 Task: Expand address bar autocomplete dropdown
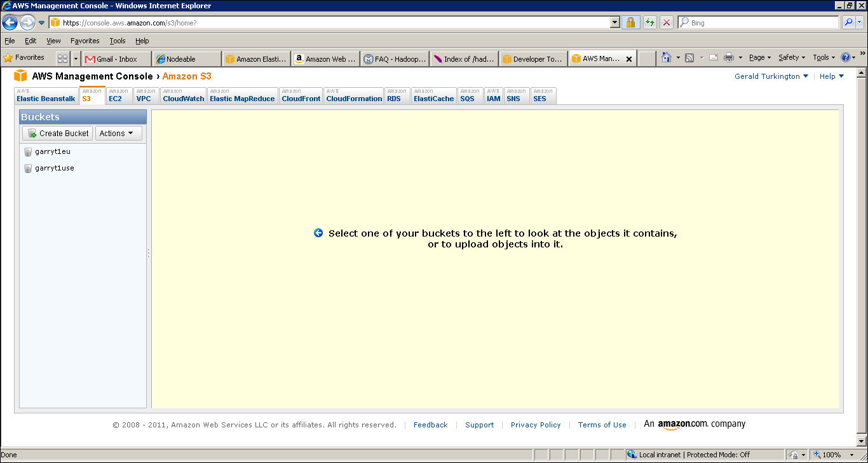614,22
